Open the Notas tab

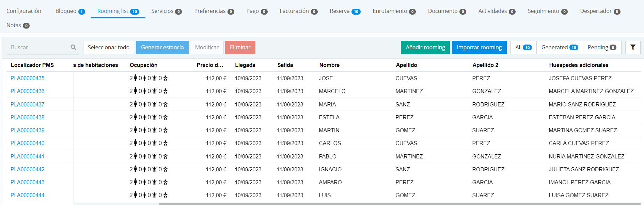[18, 25]
